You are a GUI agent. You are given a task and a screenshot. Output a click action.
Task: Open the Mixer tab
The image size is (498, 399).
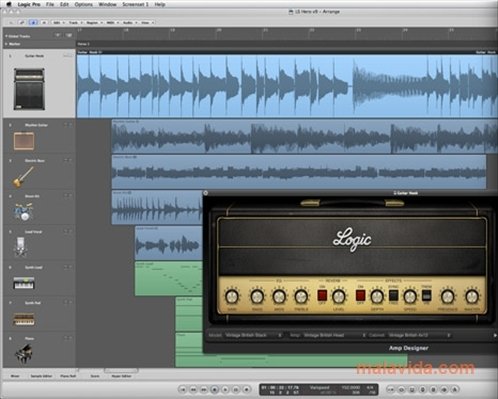pos(15,376)
